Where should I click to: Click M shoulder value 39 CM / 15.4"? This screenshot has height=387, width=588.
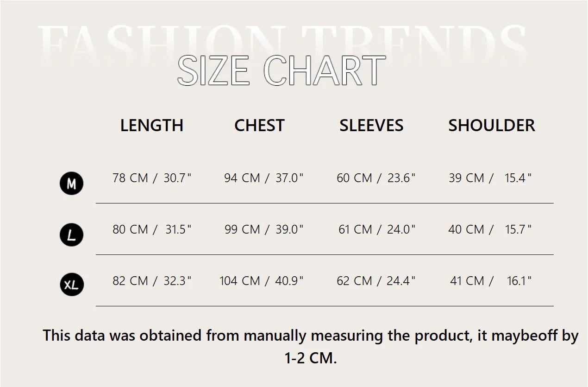tap(490, 178)
